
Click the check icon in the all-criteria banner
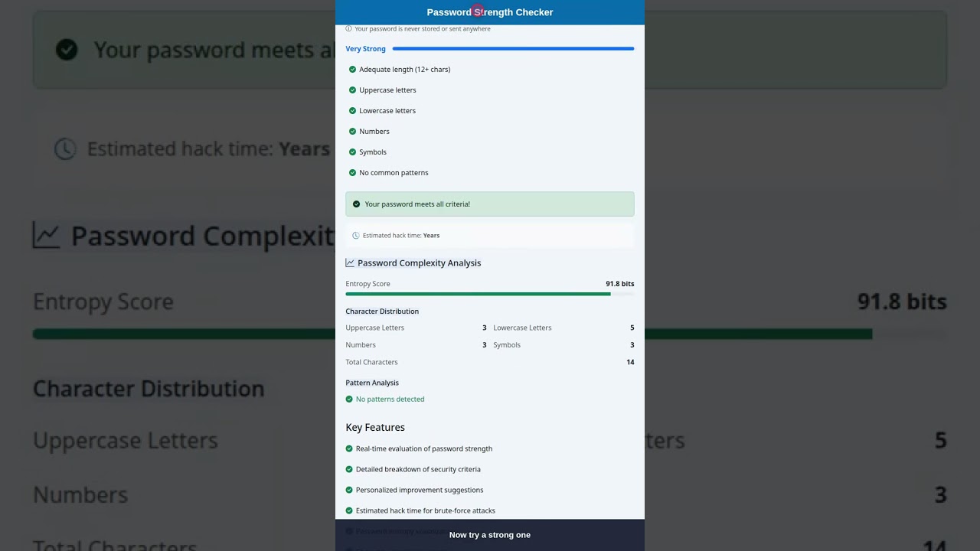[356, 204]
